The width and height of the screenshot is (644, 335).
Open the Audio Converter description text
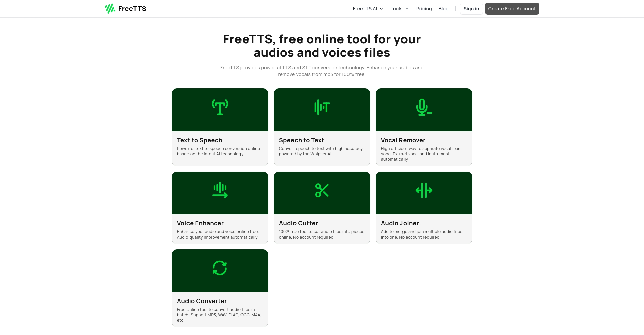pos(219,315)
